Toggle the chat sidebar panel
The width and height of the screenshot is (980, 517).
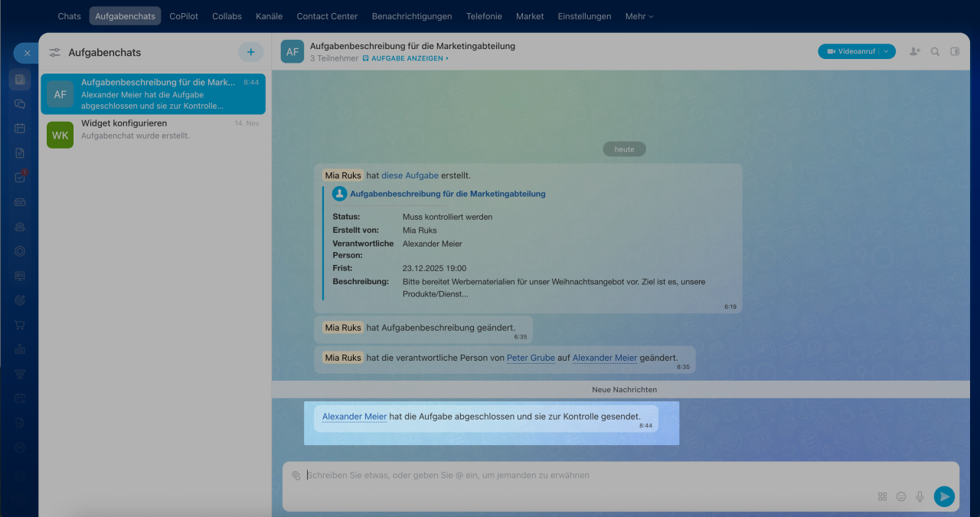click(955, 51)
